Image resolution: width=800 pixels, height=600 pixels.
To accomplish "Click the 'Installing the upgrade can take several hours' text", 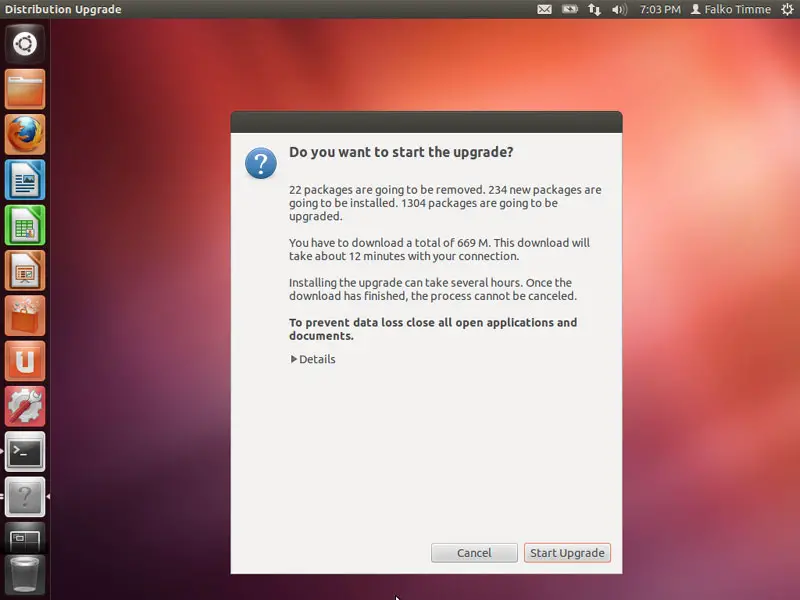I will pyautogui.click(x=406, y=283).
